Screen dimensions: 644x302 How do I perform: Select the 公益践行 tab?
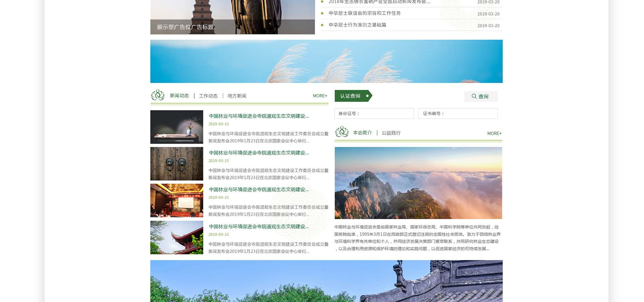[391, 133]
